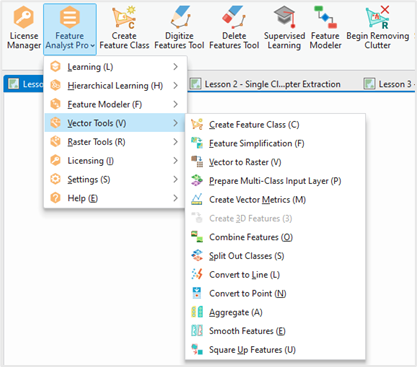Click the Help question mark icon
Image resolution: width=417 pixels, height=367 pixels.
click(55, 198)
